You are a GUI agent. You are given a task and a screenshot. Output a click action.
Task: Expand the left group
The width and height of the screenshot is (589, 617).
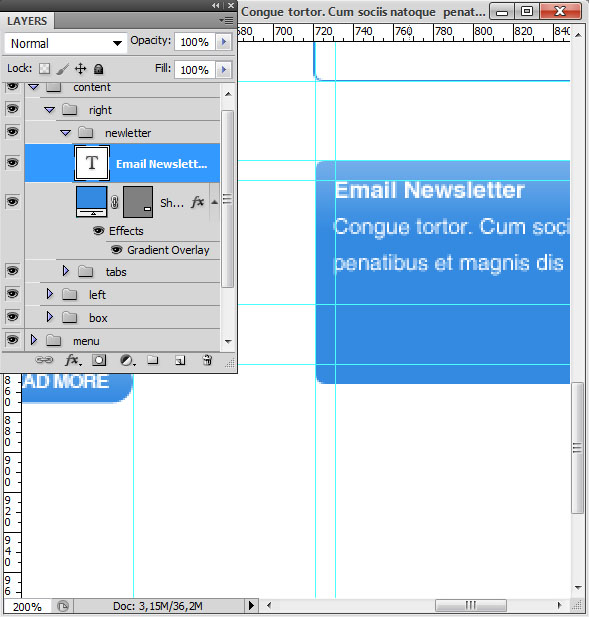(50, 294)
